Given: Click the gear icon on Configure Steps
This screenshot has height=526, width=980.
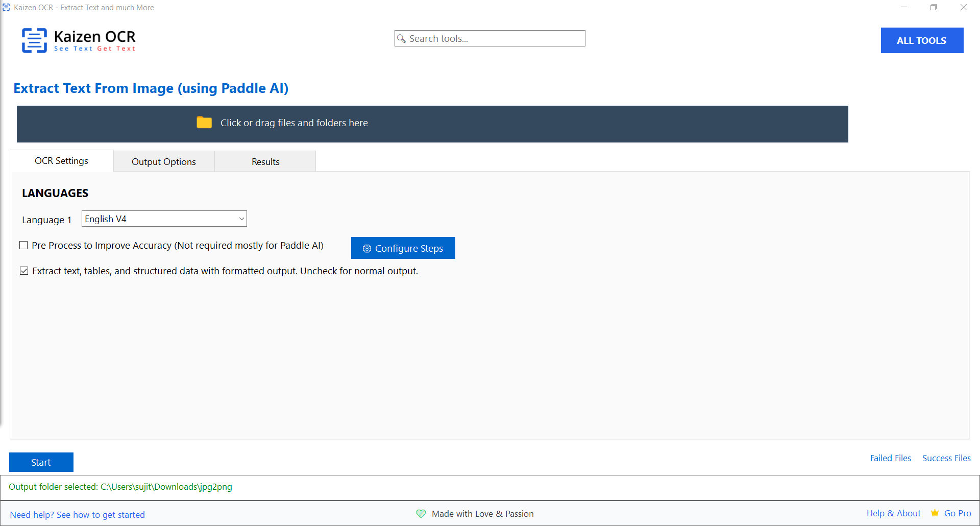Looking at the screenshot, I should (x=366, y=248).
